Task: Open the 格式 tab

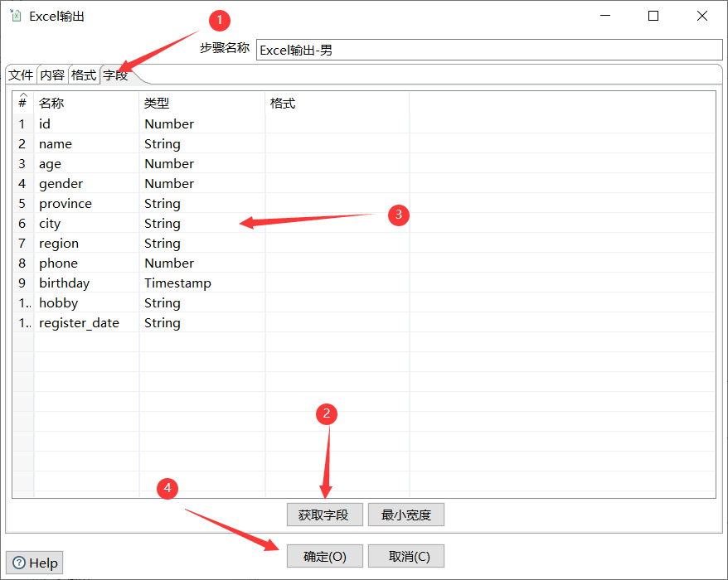Action: click(x=83, y=75)
